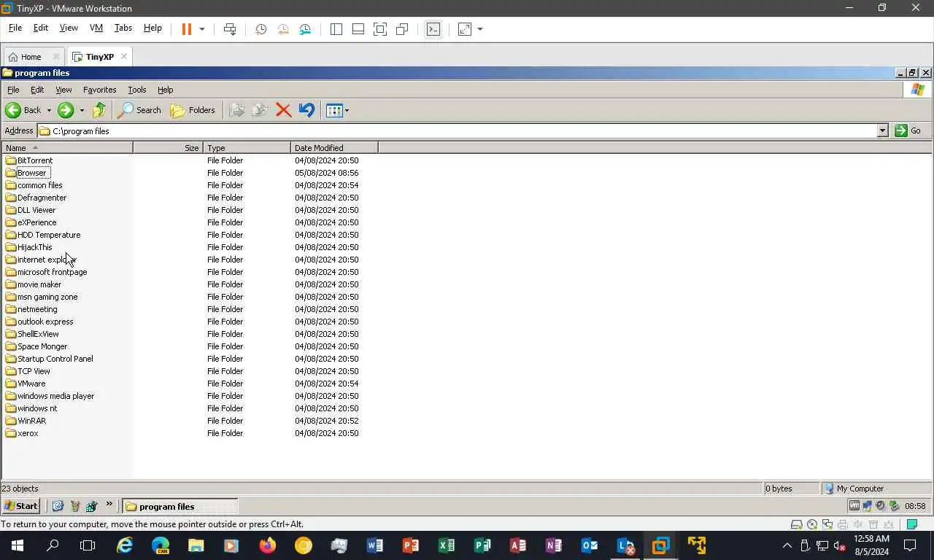This screenshot has width=934, height=560.
Task: Show hidden system tray icons chevron
Action: (787, 545)
